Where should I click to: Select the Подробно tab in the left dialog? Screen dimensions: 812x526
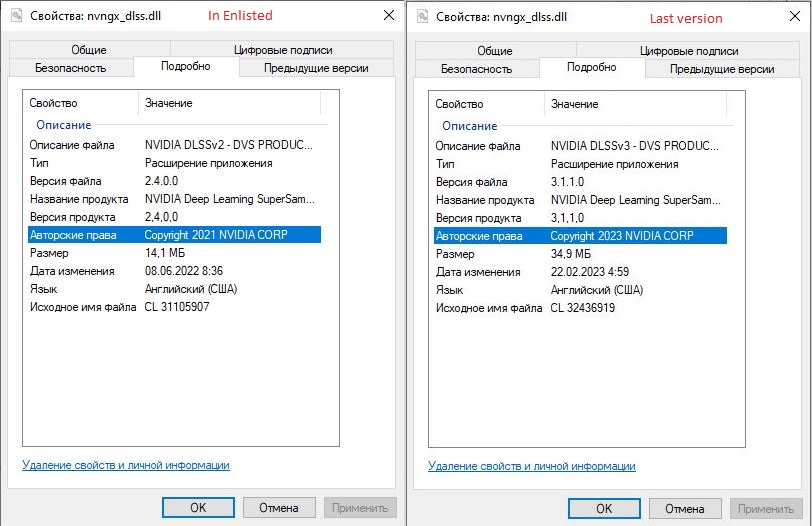coord(186,67)
